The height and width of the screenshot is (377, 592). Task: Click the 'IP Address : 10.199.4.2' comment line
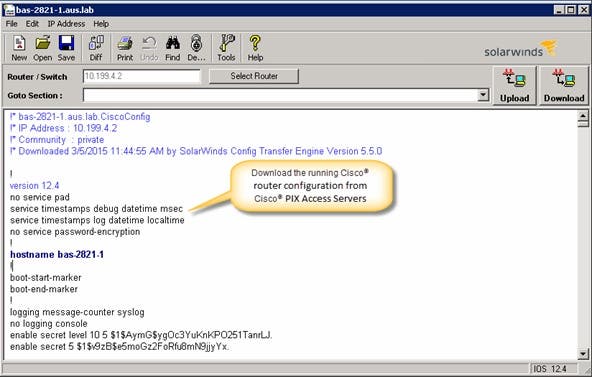63,128
